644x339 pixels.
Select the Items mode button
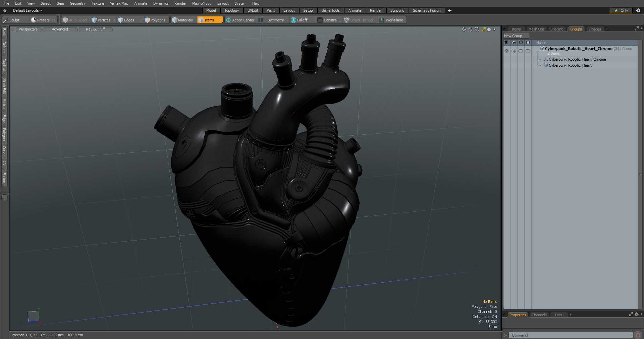click(x=210, y=20)
